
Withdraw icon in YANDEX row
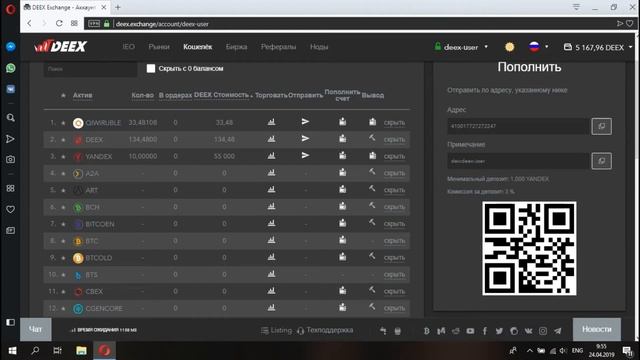[372, 156]
